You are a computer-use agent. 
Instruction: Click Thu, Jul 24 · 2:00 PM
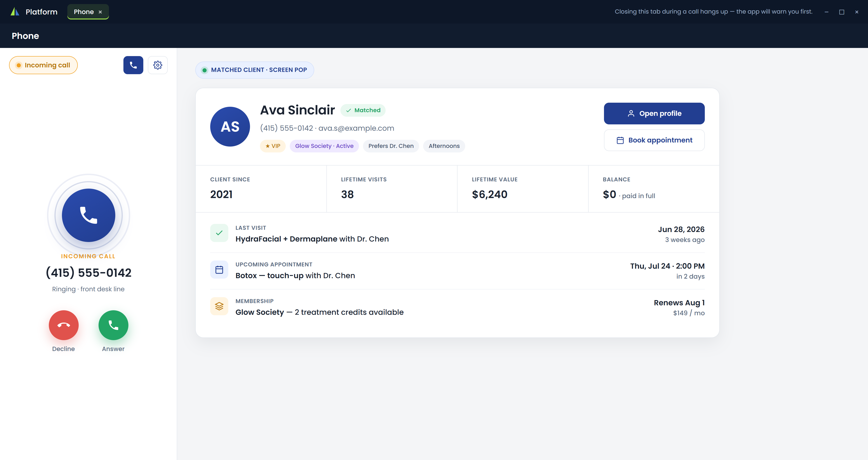pos(668,266)
